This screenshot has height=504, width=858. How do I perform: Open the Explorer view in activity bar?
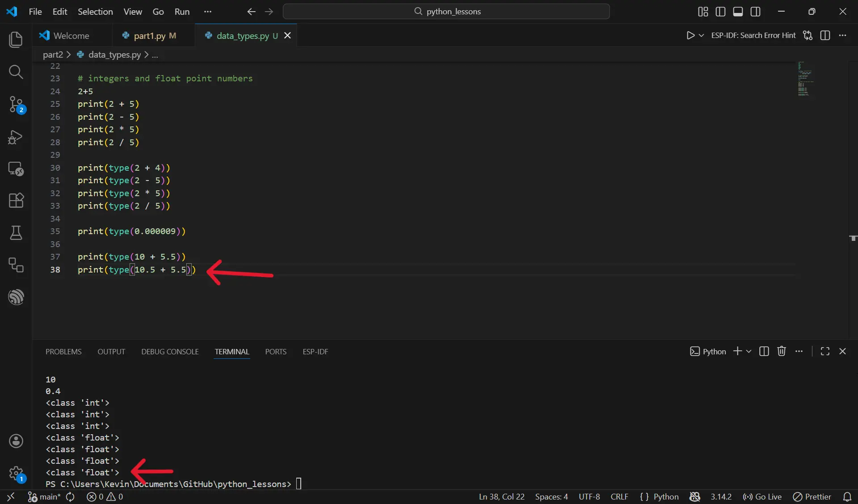16,40
